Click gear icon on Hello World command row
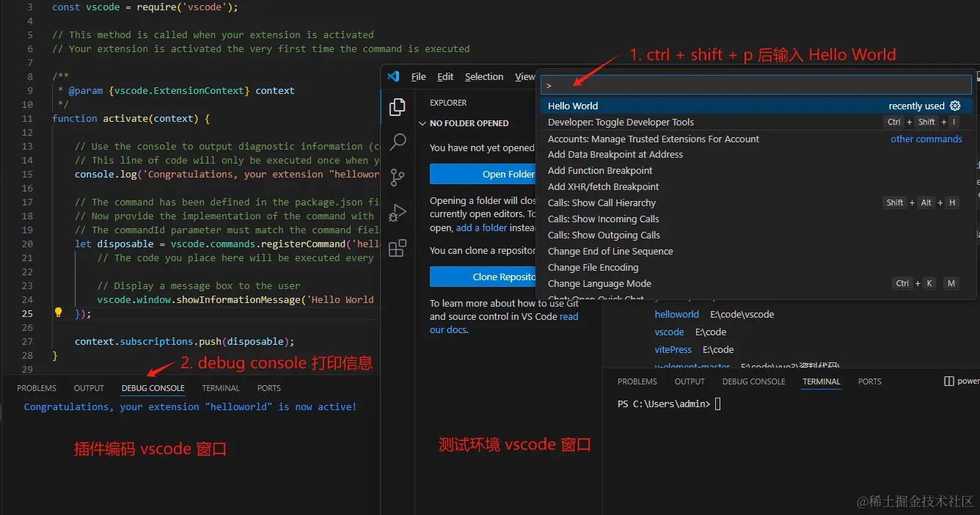The image size is (980, 515). 955,106
